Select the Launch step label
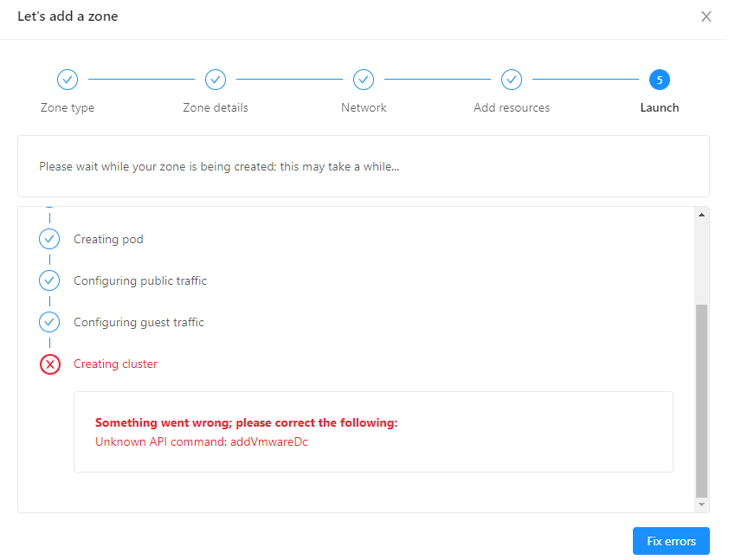The width and height of the screenshot is (748, 560). point(660,107)
